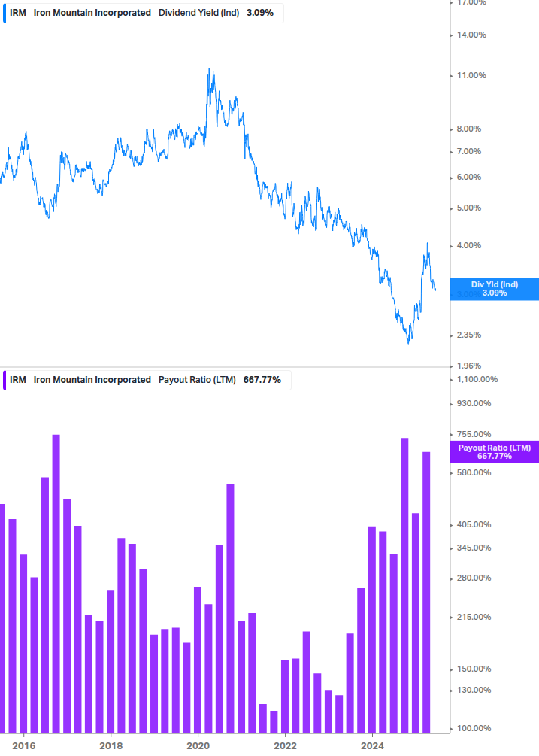
Task: Click the 7.00% dividend yield axis value
Action: pyautogui.click(x=468, y=151)
